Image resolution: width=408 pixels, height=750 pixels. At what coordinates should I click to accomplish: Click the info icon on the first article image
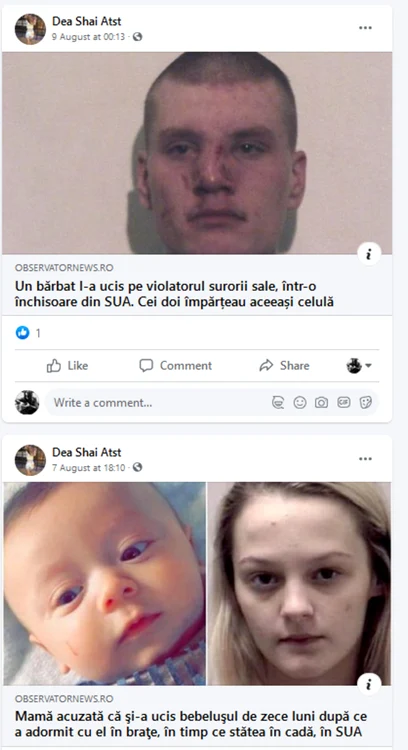click(369, 254)
